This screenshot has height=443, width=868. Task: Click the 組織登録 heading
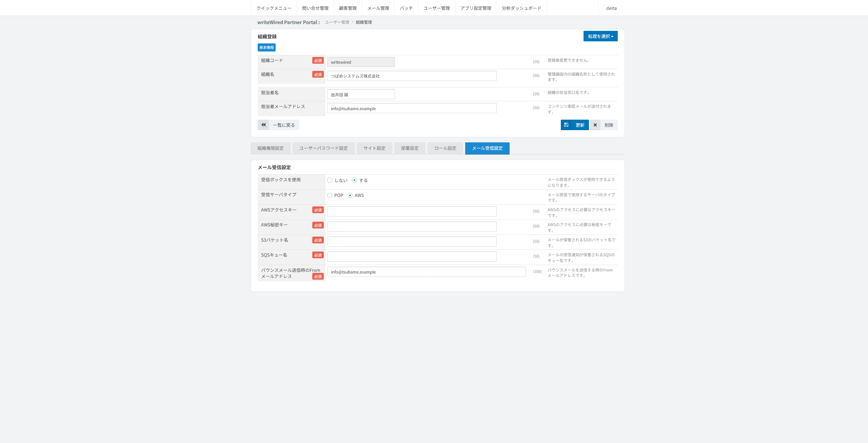(267, 37)
